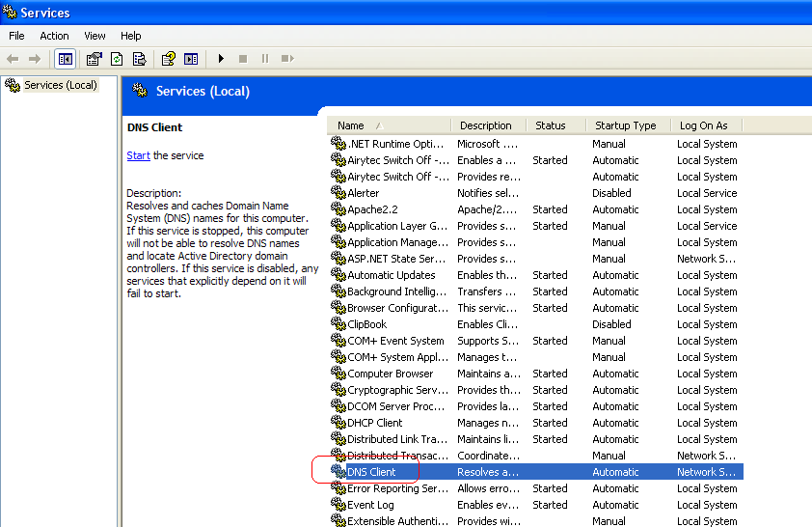812x527 pixels.
Task: Sort by the Name column header
Action: [x=389, y=125]
